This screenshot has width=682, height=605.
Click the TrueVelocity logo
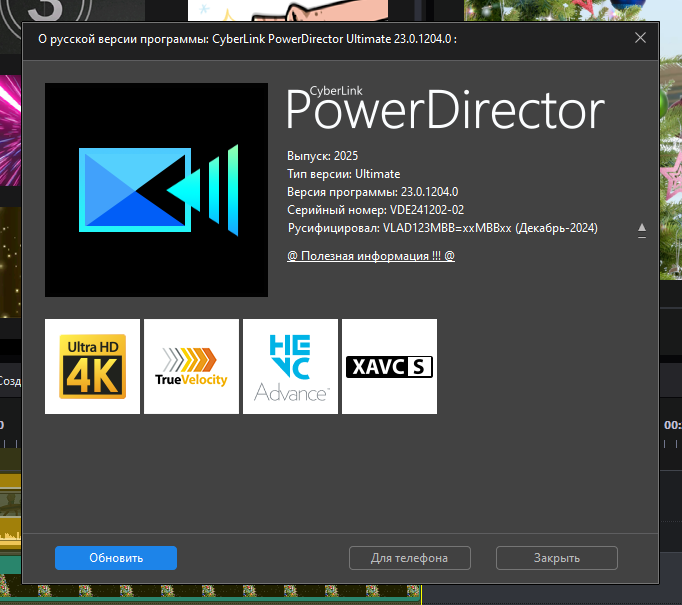point(191,366)
